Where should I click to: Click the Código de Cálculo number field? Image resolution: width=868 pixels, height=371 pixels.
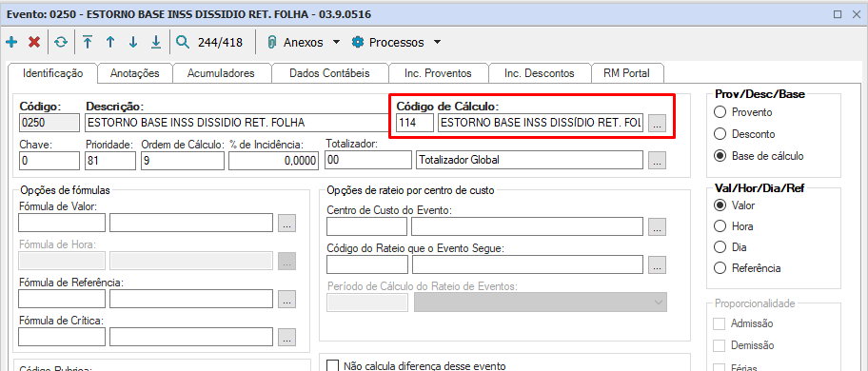[x=415, y=123]
